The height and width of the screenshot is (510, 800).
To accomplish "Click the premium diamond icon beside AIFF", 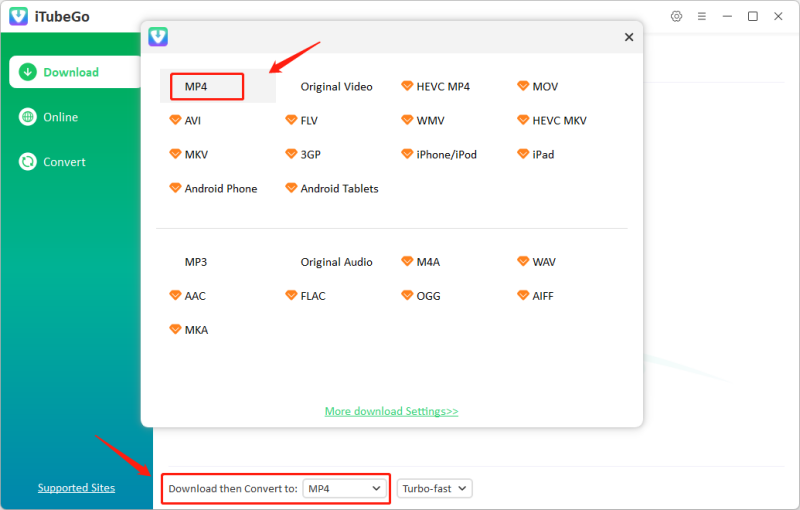I will pyautogui.click(x=523, y=295).
